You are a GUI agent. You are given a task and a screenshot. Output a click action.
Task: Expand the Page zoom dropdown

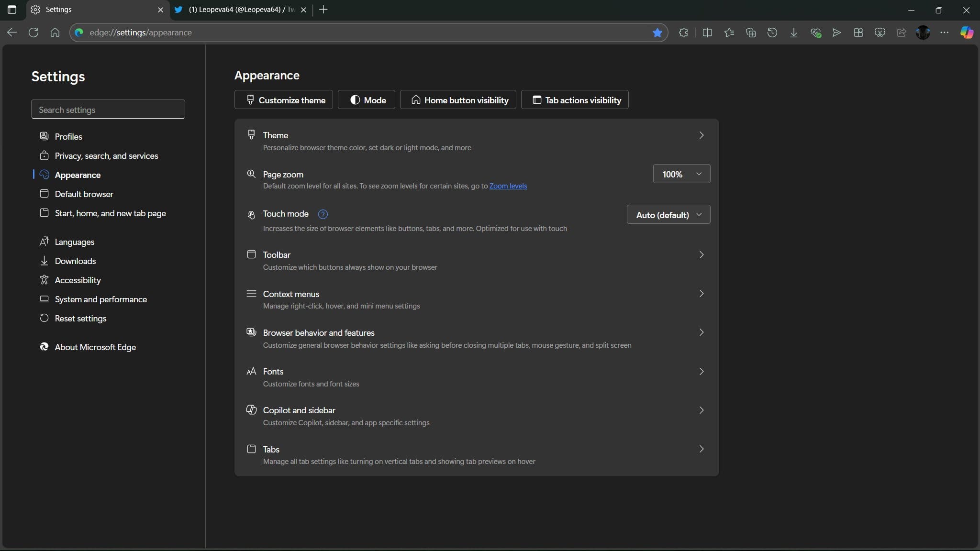(681, 174)
